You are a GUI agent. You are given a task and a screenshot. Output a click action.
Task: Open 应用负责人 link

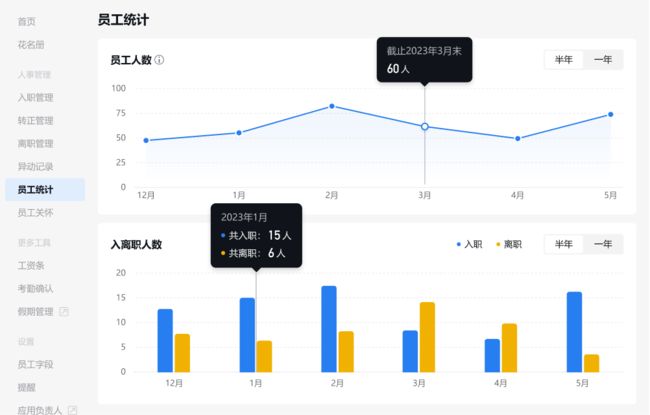point(40,410)
